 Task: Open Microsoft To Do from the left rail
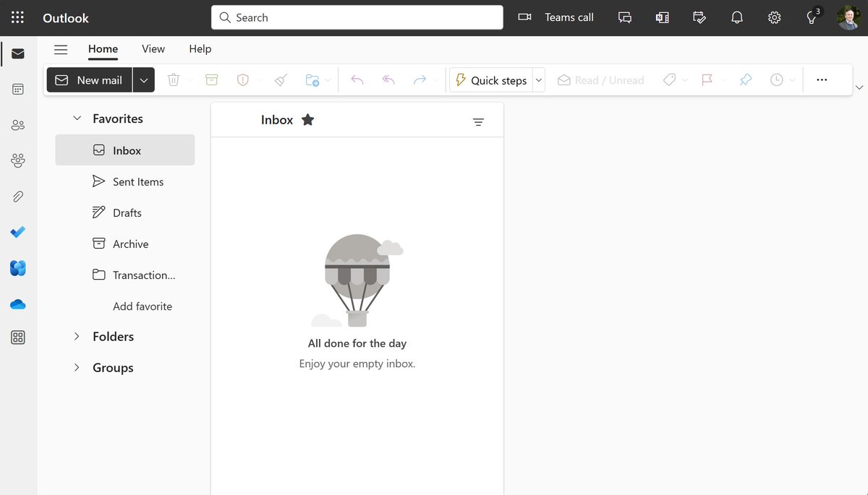17,232
